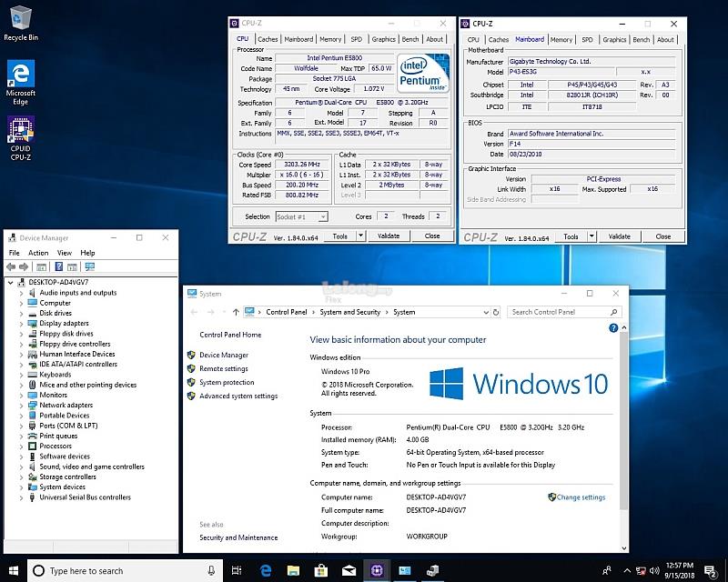Viewport: 728px width, 582px height.
Task: Open the Mail app from the taskbar
Action: pyautogui.click(x=349, y=571)
